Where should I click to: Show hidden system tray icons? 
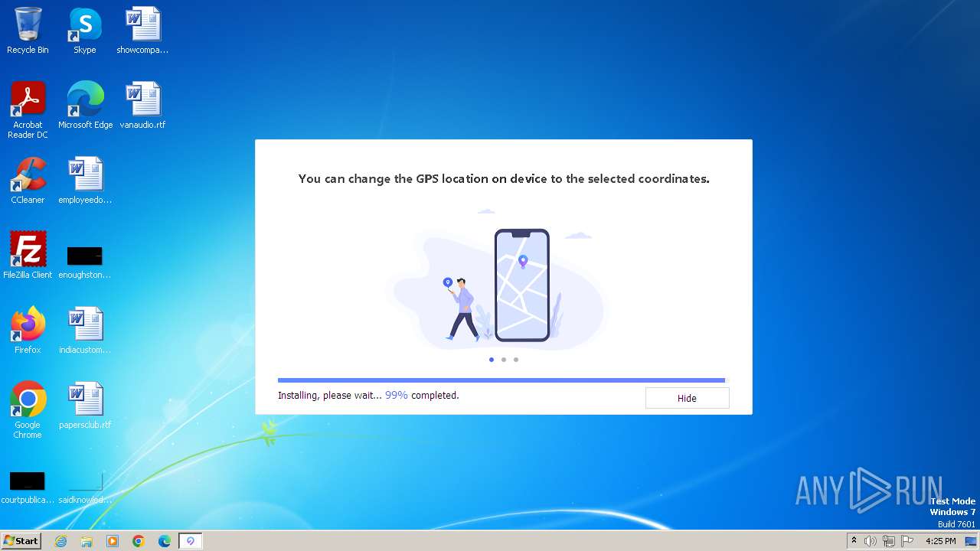click(854, 541)
